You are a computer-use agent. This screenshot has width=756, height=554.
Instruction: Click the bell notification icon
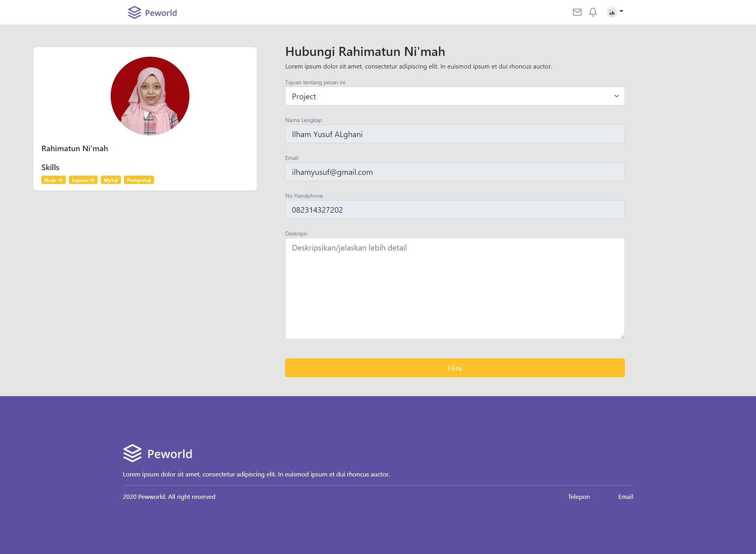pyautogui.click(x=593, y=12)
